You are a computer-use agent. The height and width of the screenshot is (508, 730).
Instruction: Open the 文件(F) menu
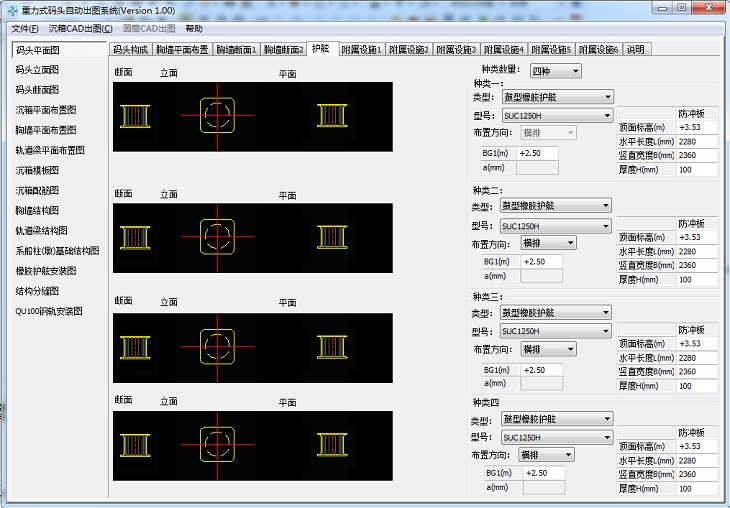click(25, 29)
